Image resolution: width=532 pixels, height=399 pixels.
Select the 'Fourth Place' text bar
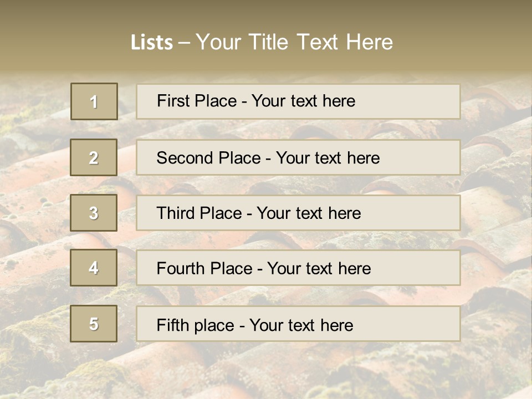pos(298,268)
